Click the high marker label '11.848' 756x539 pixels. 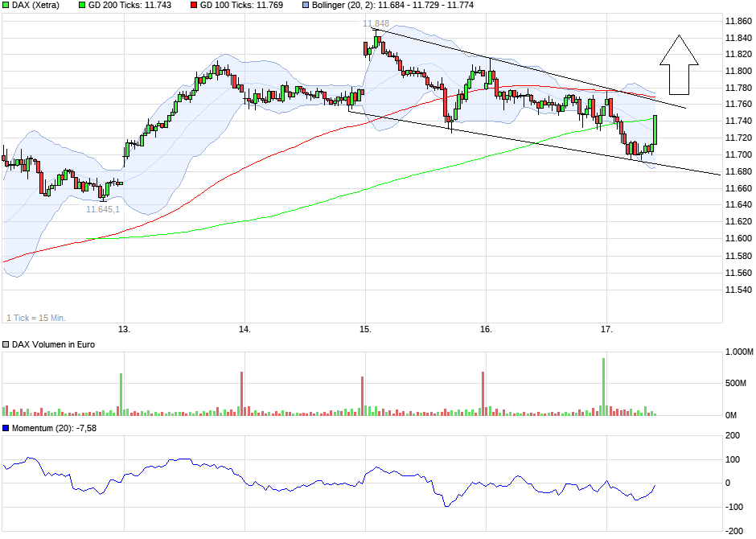(x=376, y=23)
